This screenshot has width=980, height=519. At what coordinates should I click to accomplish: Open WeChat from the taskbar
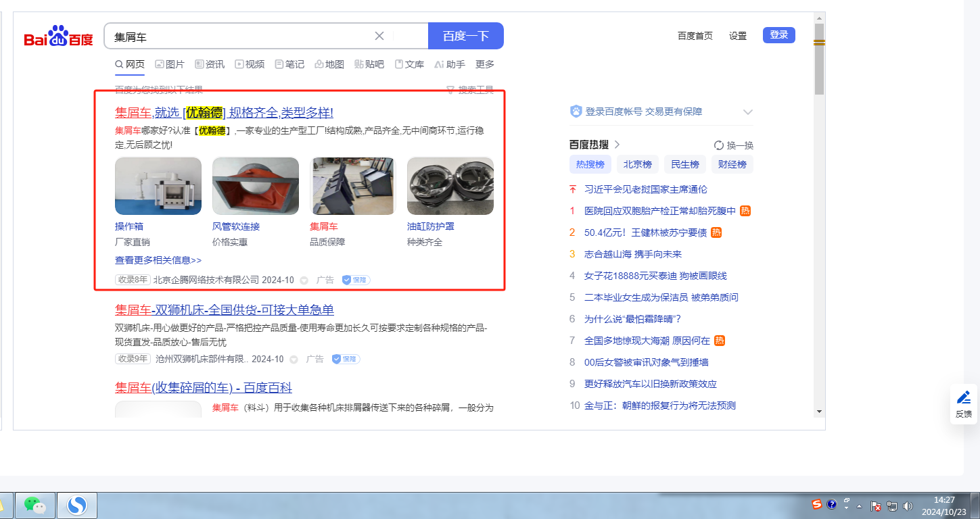click(35, 505)
